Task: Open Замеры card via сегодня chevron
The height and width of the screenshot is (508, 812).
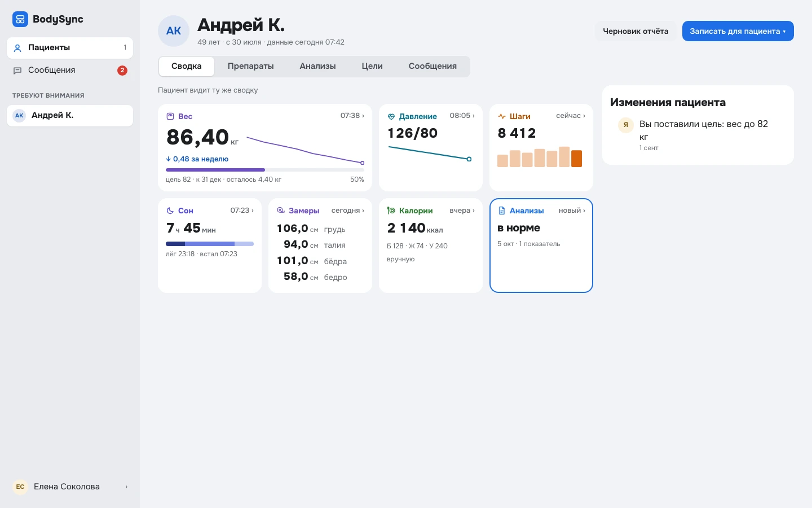Action: click(347, 211)
